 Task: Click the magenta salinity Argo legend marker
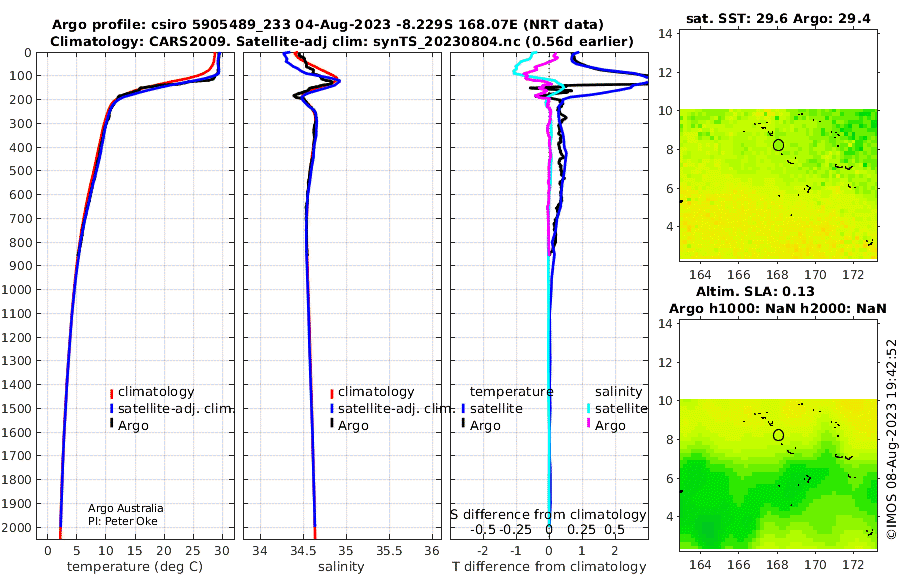[588, 424]
